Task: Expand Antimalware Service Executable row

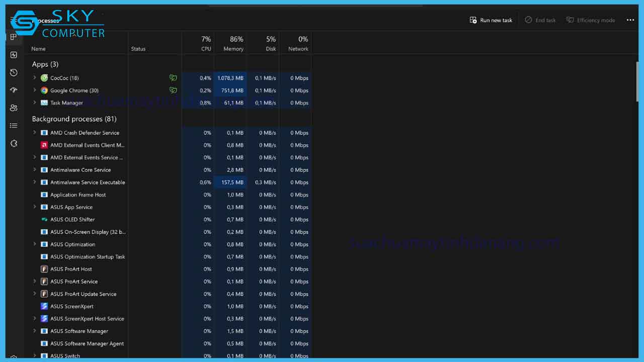Action: (35, 183)
